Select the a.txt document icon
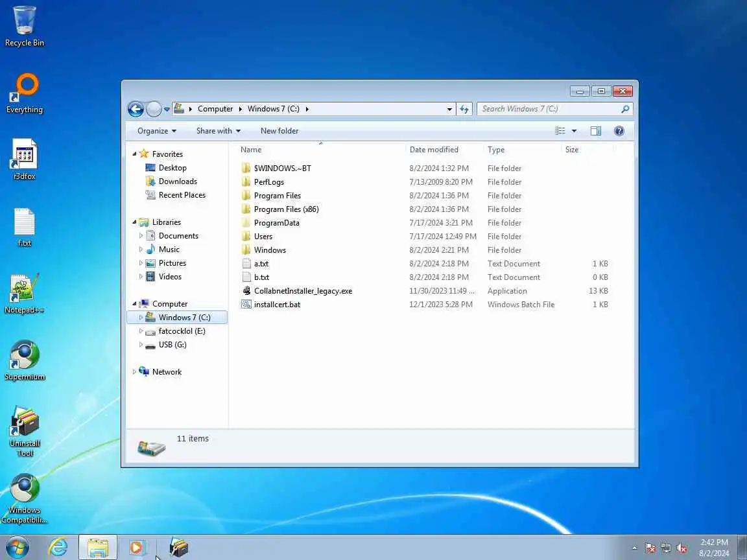The image size is (747, 560). (246, 263)
